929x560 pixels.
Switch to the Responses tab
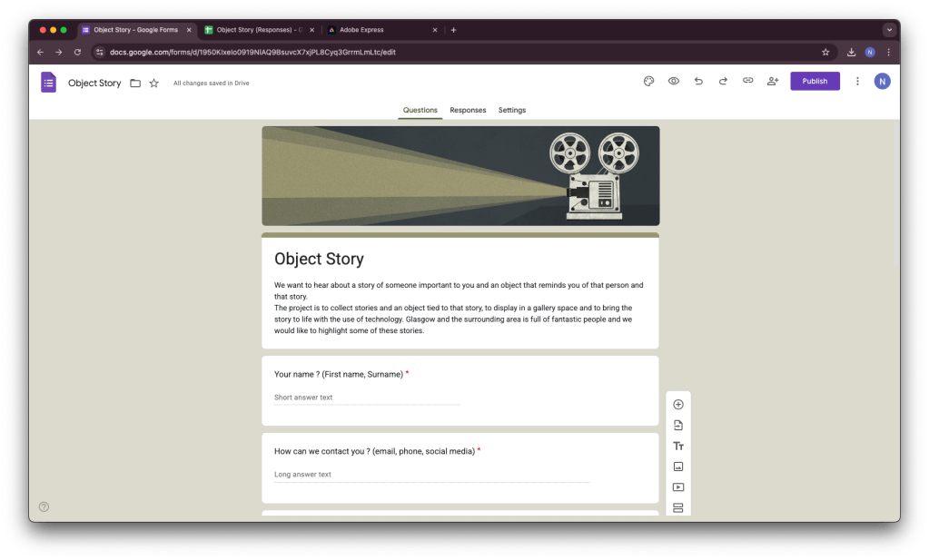point(468,110)
